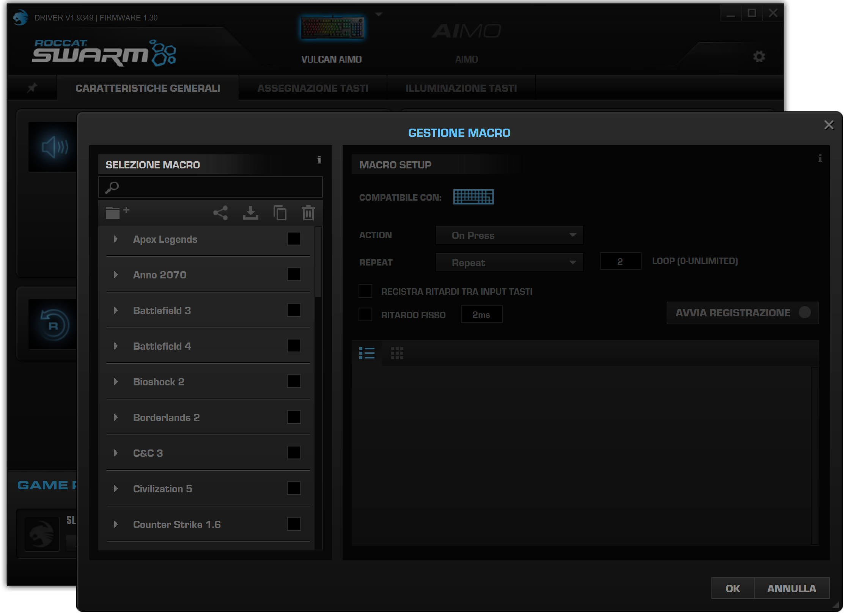Tick the Borderlands 2 checkbox
Screen dimensions: 848x616
294,417
